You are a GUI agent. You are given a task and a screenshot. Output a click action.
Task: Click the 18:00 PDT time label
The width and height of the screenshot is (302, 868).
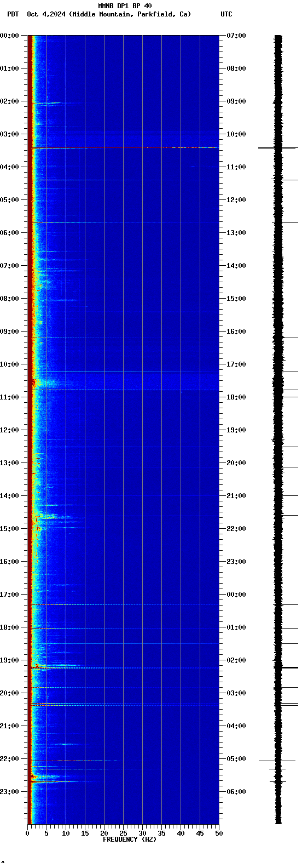(9, 627)
